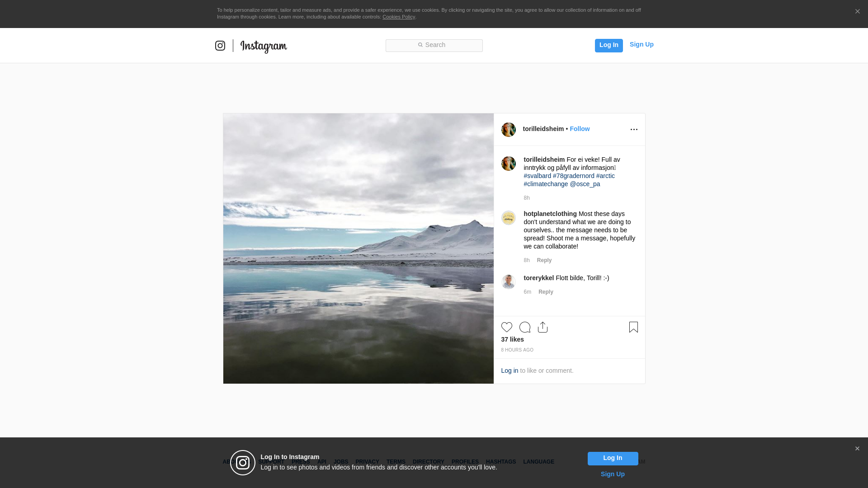
Task: Click the Instagram wordmark logo
Action: click(x=264, y=46)
